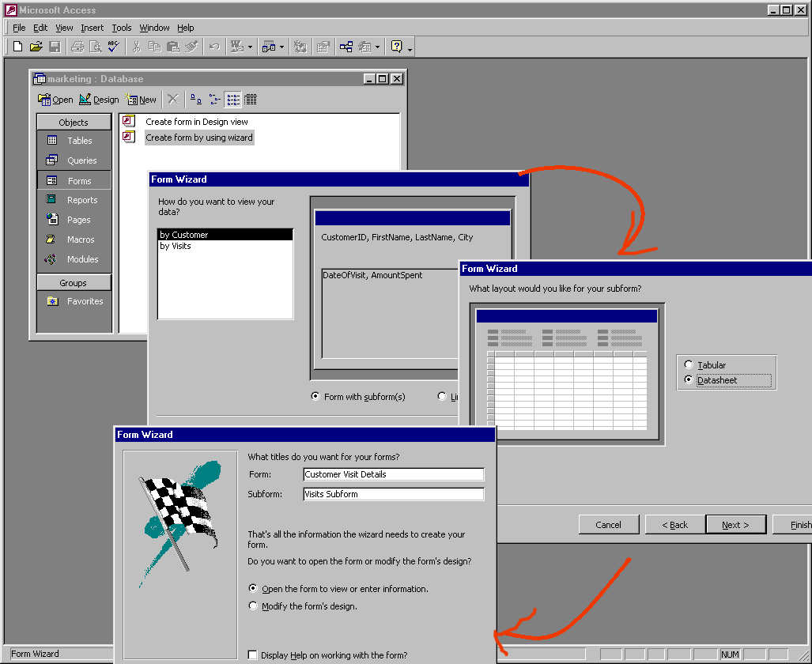812x664 pixels.
Task: Check 'Display Help on working with the form?'
Action: click(x=252, y=655)
